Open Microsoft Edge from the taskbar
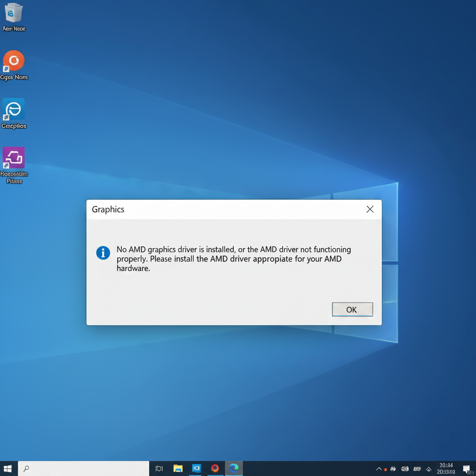This screenshot has width=476, height=476. [x=234, y=469]
